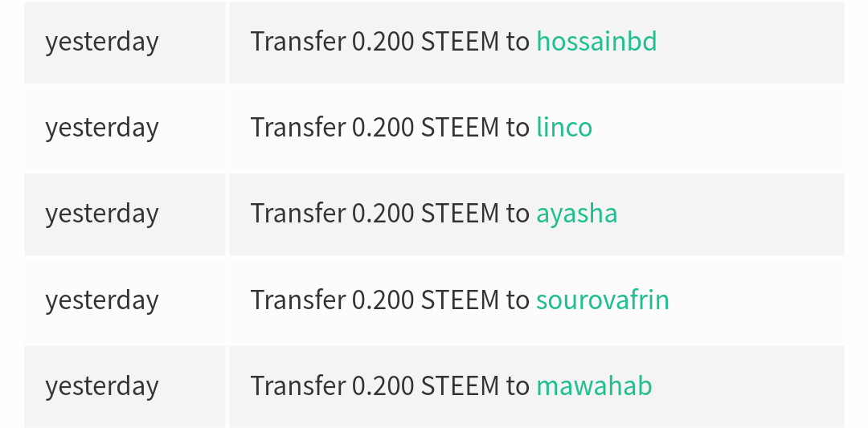Click yesterday timestamp in linco row

coord(102,128)
